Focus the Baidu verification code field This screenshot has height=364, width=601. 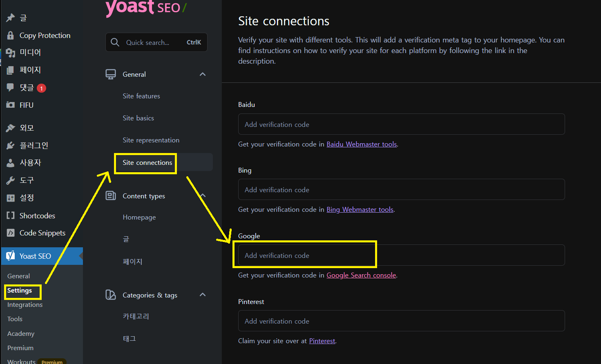click(401, 124)
